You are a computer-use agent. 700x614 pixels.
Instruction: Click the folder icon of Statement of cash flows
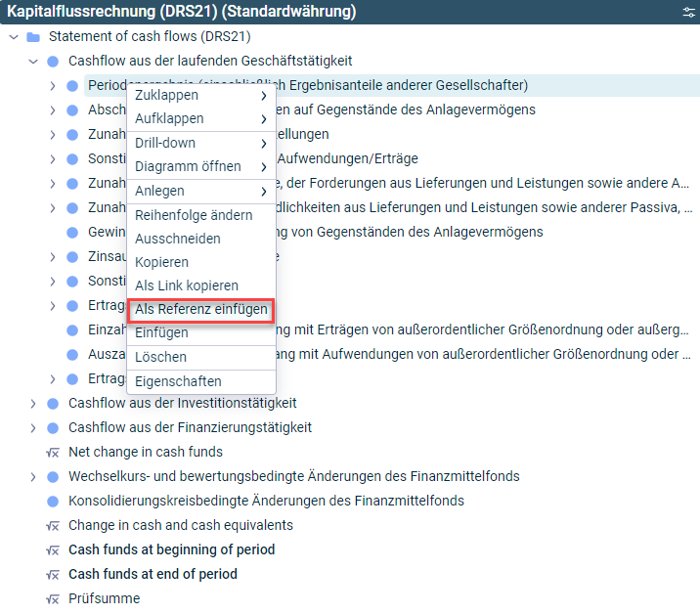33,36
